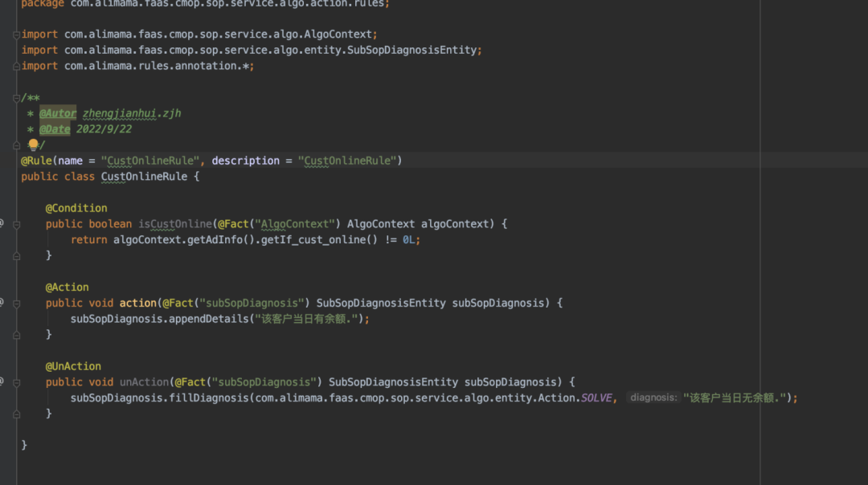This screenshot has height=485, width=868.
Task: Collapse the import statements block
Action: pos(16,35)
